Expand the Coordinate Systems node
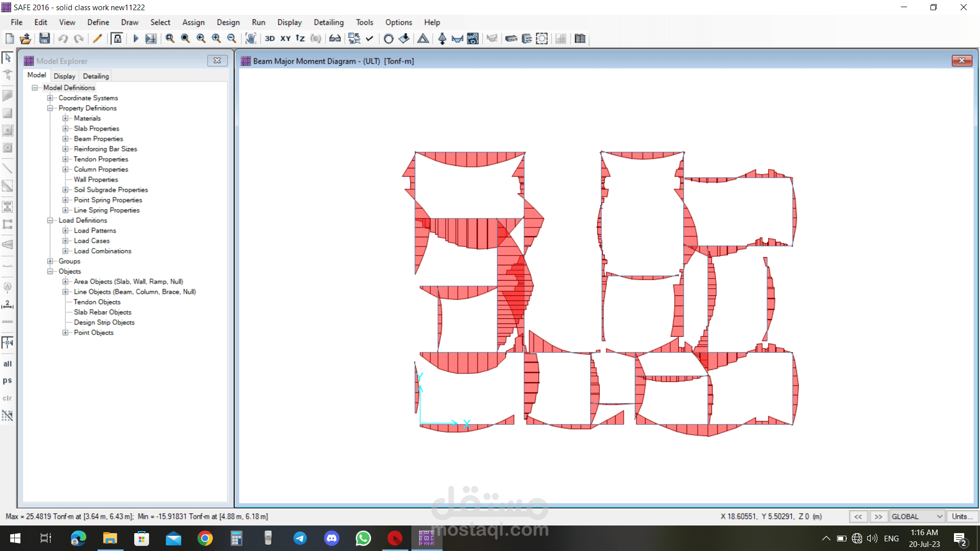 coord(50,98)
